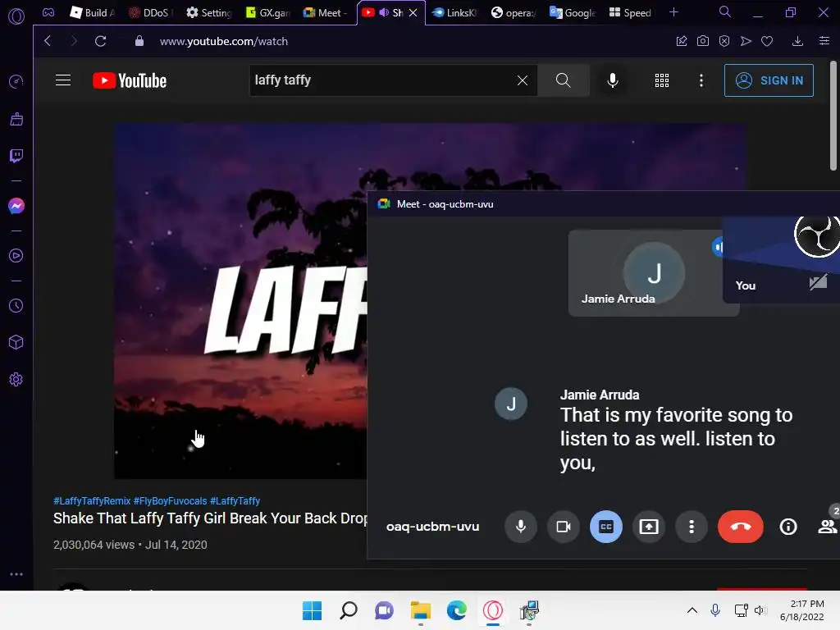840x630 pixels.
Task: Open a new tab with plus
Action: tap(674, 12)
